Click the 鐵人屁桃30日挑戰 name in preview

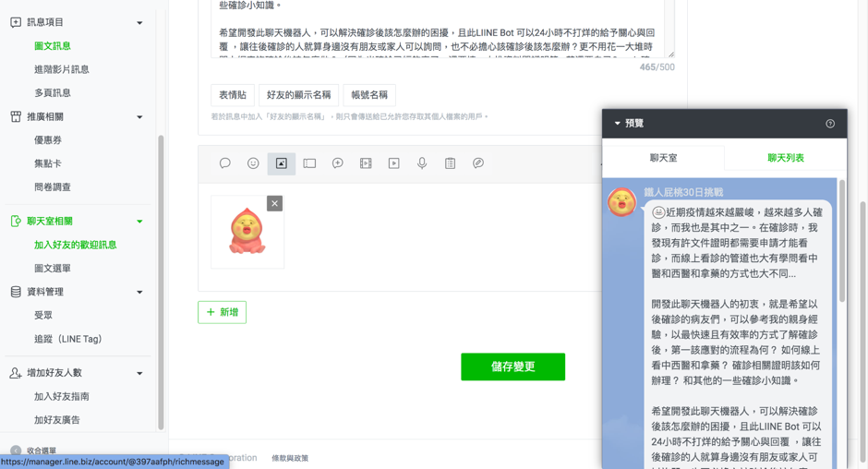(683, 192)
